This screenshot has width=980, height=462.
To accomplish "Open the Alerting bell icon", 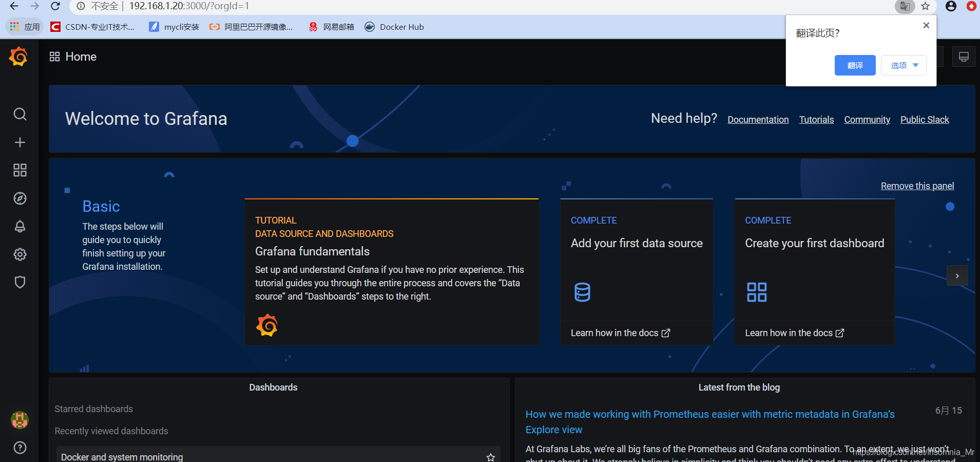I will point(20,226).
